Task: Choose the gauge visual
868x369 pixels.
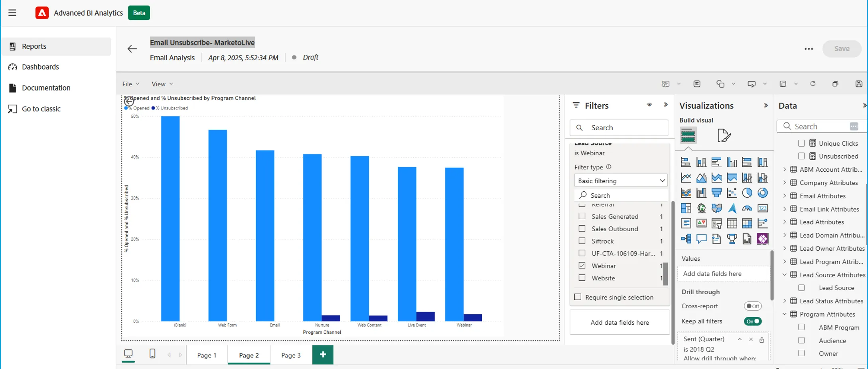Action: 747,208
